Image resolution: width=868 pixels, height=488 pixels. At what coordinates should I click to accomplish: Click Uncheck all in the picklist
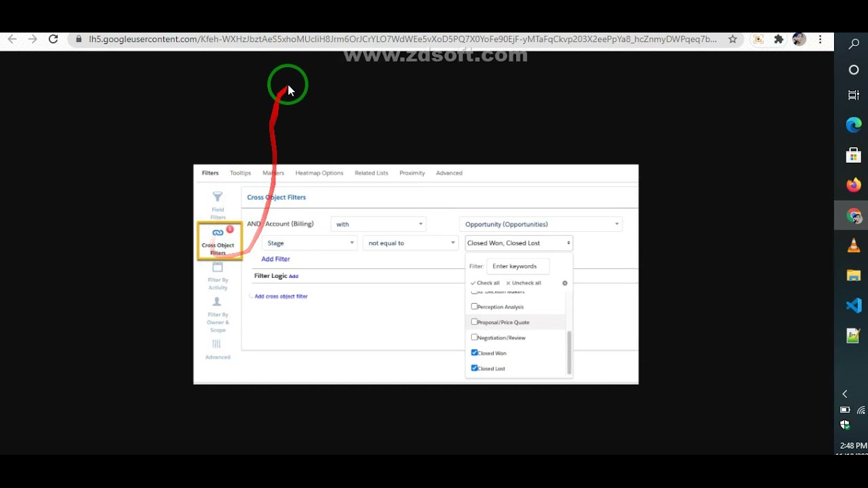pos(524,283)
